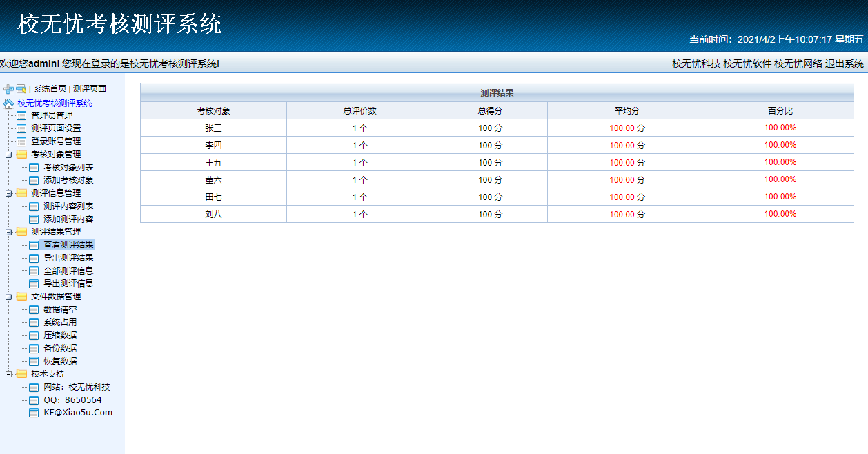Viewport: 868px width, 454px height.
Task: Click the page icon beside 系统占用
Action: pyautogui.click(x=34, y=322)
